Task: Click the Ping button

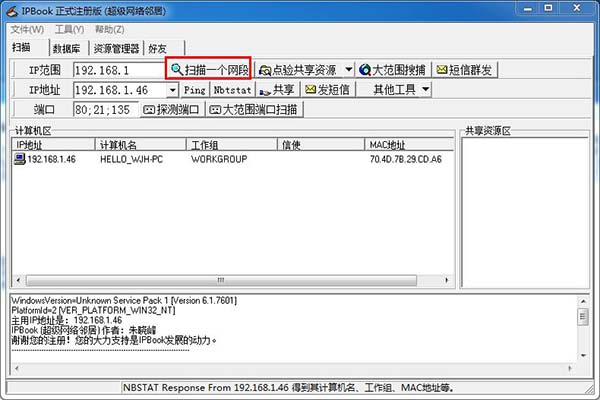Action: coord(195,90)
